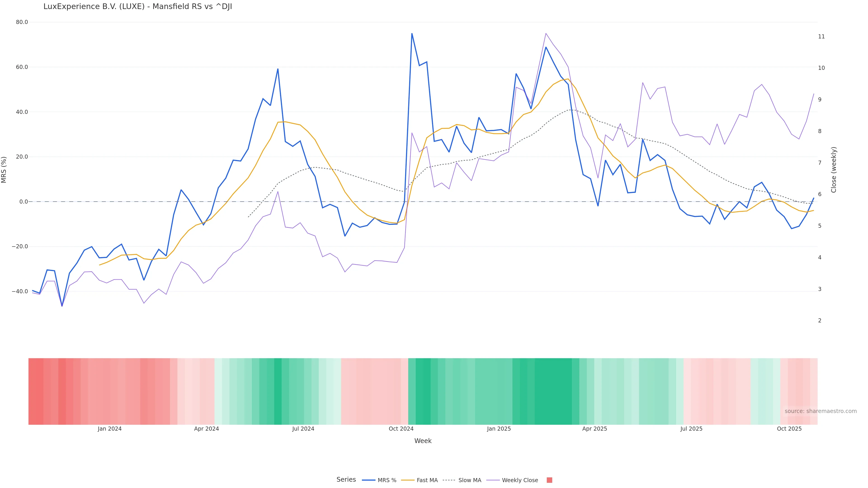Screen dimensions: 868x488
Task: Toggle the Weekly Close legend series
Action: tap(520, 480)
